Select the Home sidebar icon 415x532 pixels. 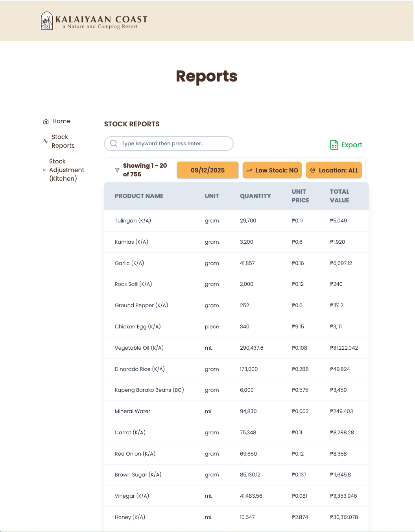pos(45,121)
